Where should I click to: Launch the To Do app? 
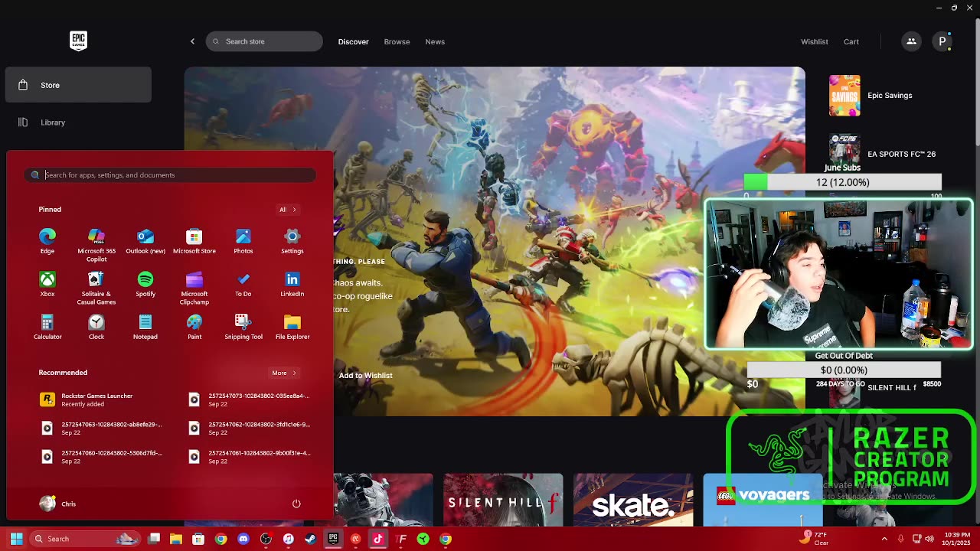(x=243, y=283)
